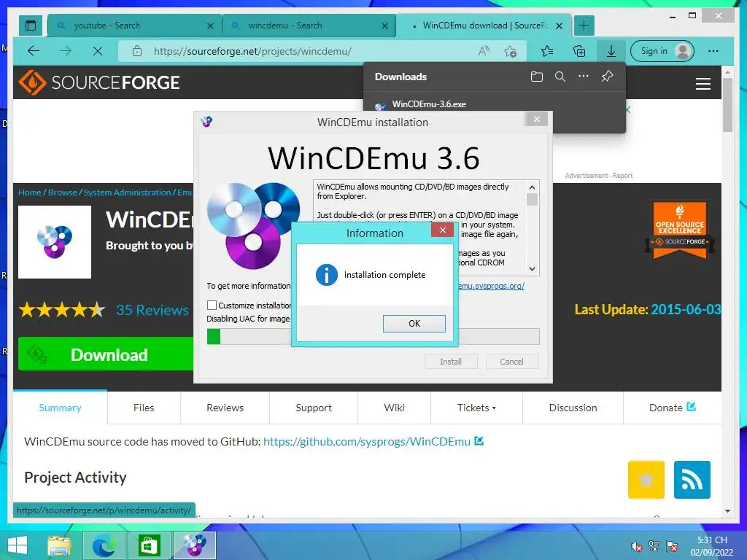The image size is (747, 560).
Task: Close the wincdemu - Search tab
Action: (384, 26)
